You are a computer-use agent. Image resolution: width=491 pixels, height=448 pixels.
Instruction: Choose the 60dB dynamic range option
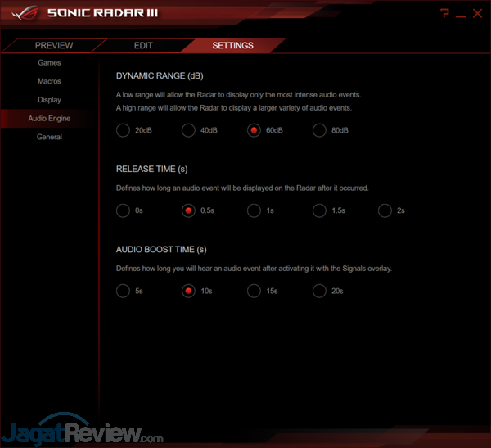254,130
